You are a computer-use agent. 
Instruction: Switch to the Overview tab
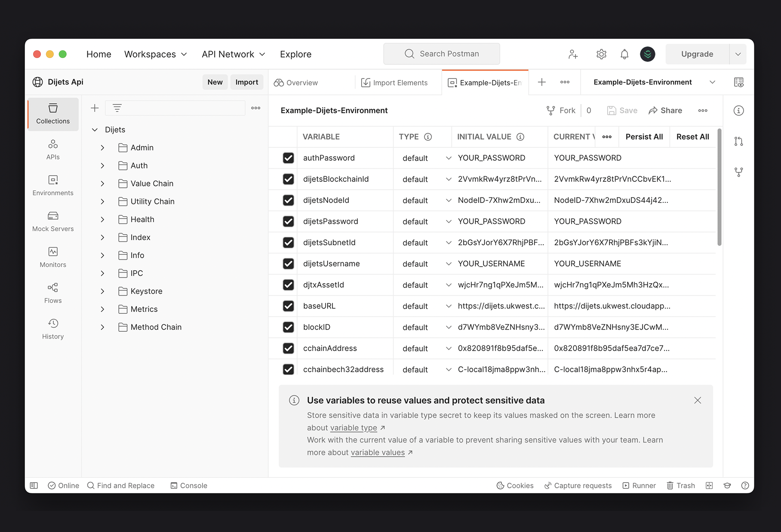[x=296, y=83]
